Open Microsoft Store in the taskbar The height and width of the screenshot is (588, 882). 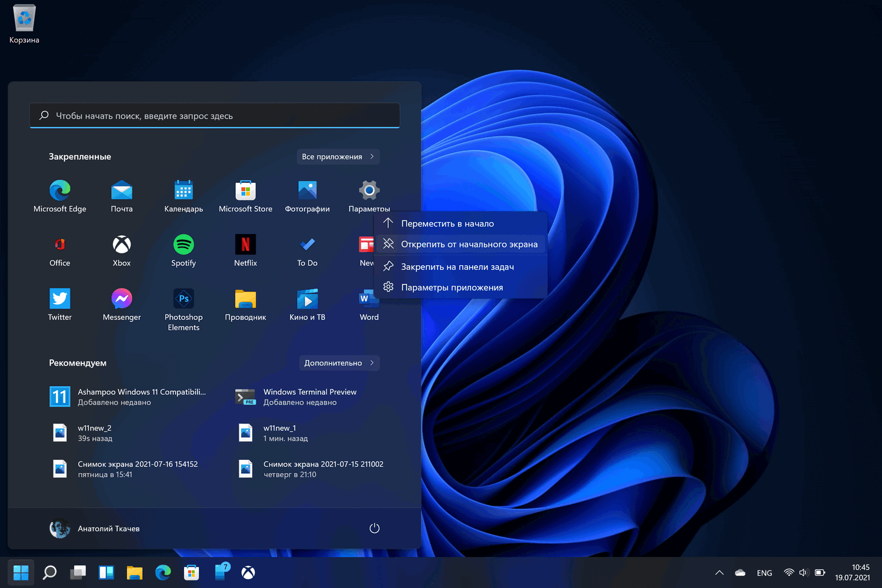[192, 572]
